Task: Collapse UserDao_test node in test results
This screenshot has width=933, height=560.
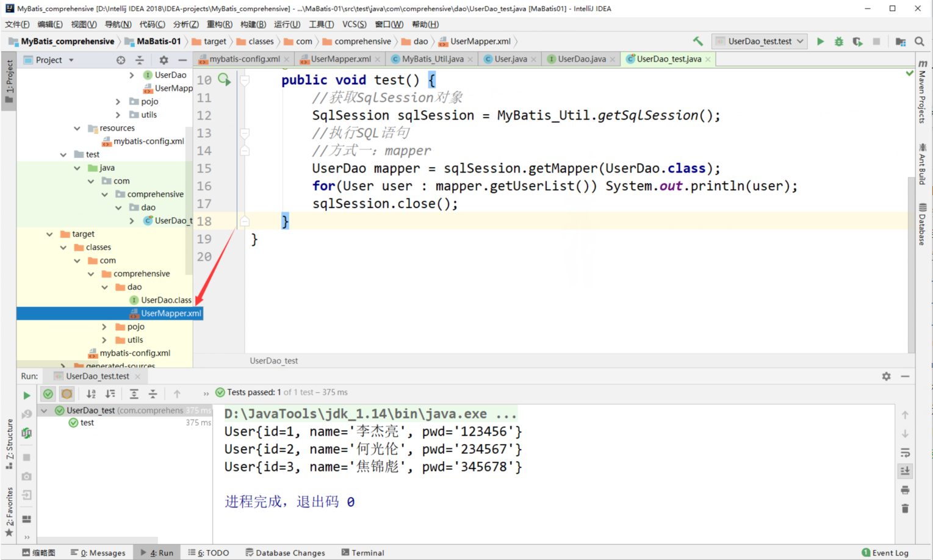Action: 44,411
